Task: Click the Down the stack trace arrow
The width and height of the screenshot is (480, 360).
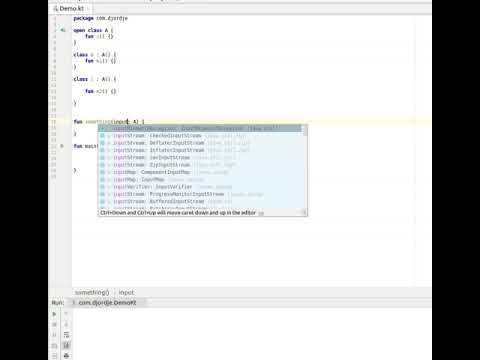Action: click(x=66, y=324)
